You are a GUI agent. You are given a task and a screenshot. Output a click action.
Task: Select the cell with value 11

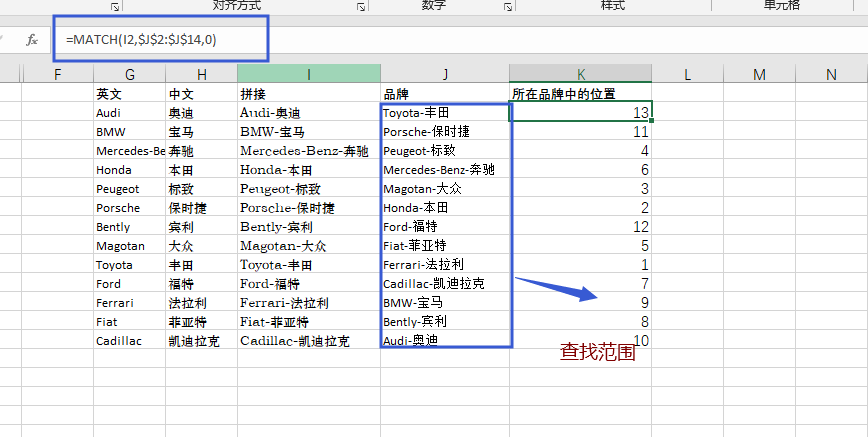click(x=581, y=131)
